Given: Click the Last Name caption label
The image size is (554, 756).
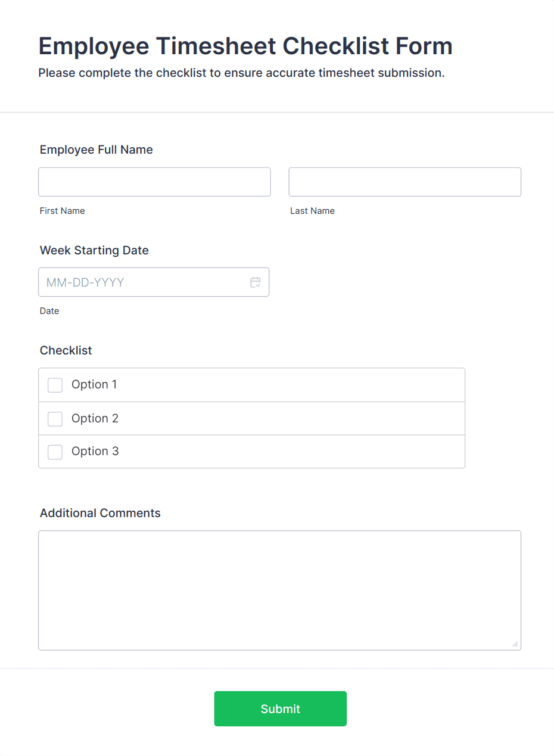Looking at the screenshot, I should click(x=312, y=210).
